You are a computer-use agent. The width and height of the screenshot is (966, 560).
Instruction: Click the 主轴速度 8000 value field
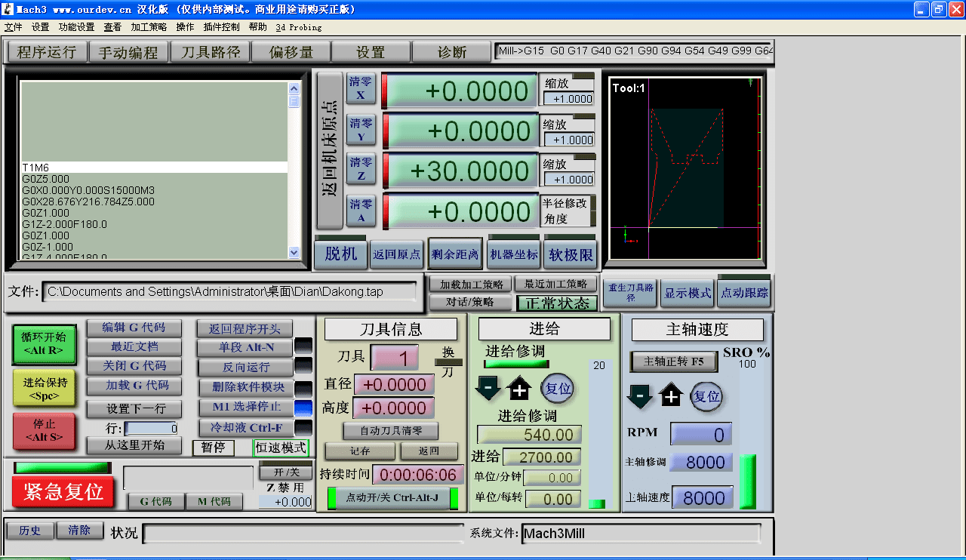coord(702,498)
